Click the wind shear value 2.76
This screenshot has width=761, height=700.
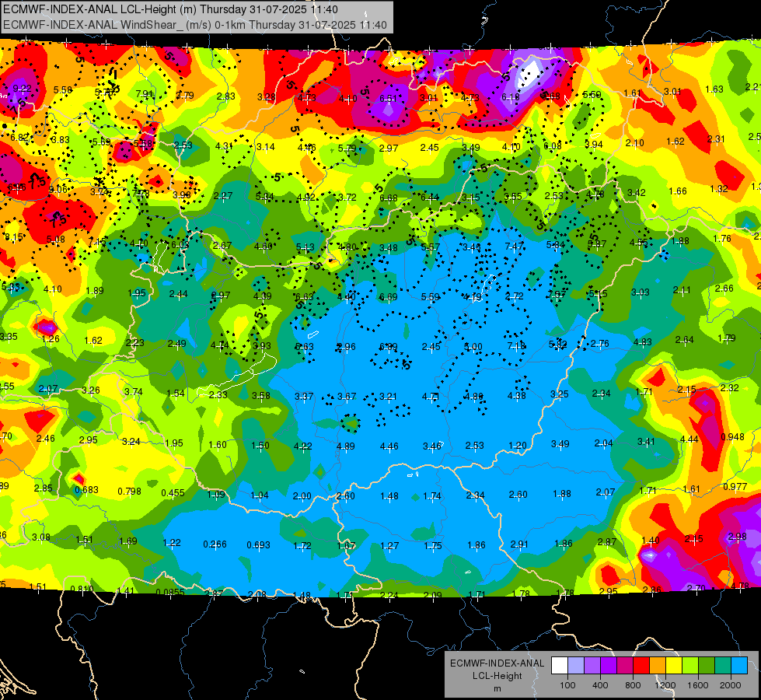click(600, 344)
